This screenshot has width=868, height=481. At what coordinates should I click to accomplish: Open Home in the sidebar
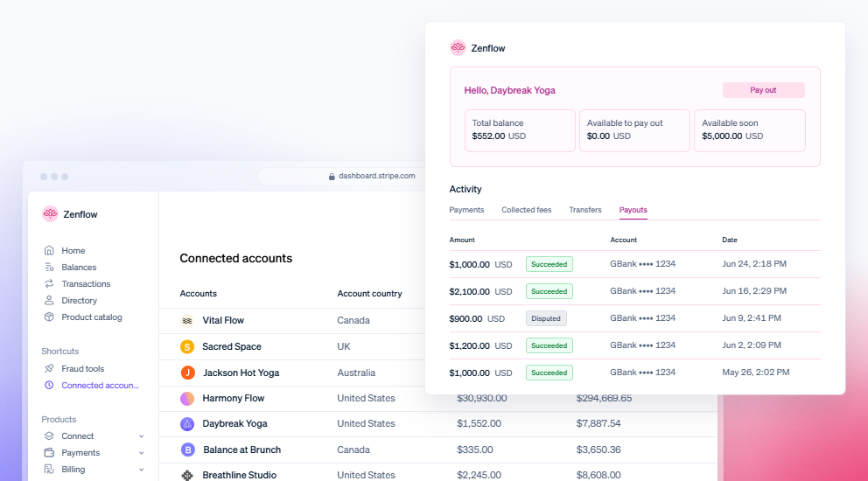pyautogui.click(x=73, y=251)
